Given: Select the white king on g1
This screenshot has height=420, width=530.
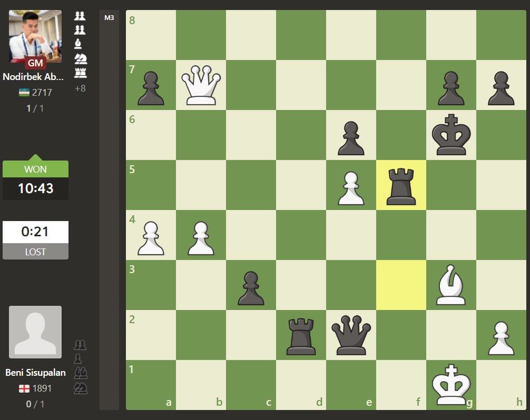Looking at the screenshot, I should pos(451,385).
